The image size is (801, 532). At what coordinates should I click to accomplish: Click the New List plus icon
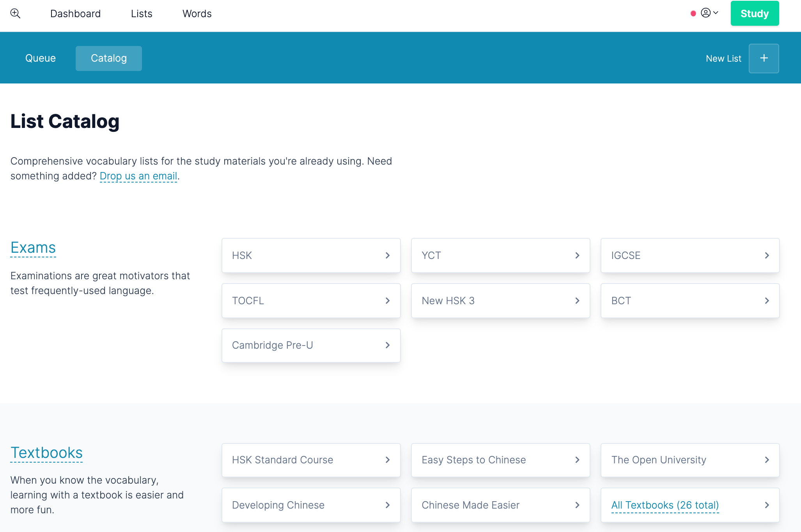pyautogui.click(x=764, y=58)
